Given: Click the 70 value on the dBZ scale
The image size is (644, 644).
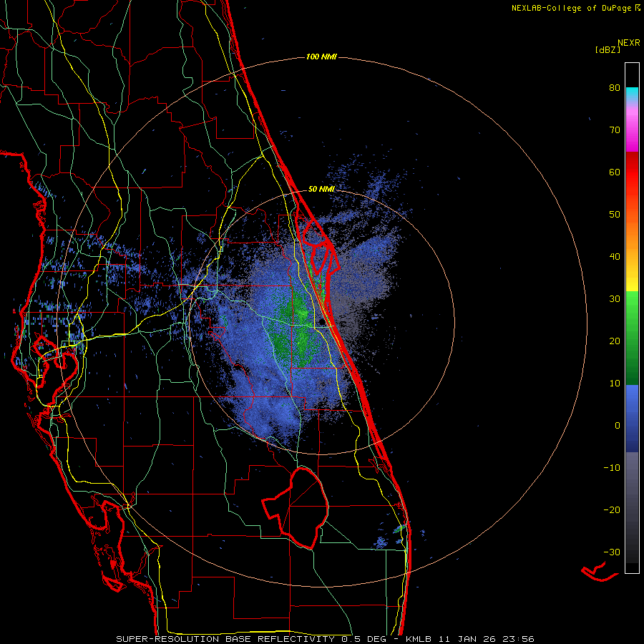Looking at the screenshot, I should pyautogui.click(x=615, y=130).
